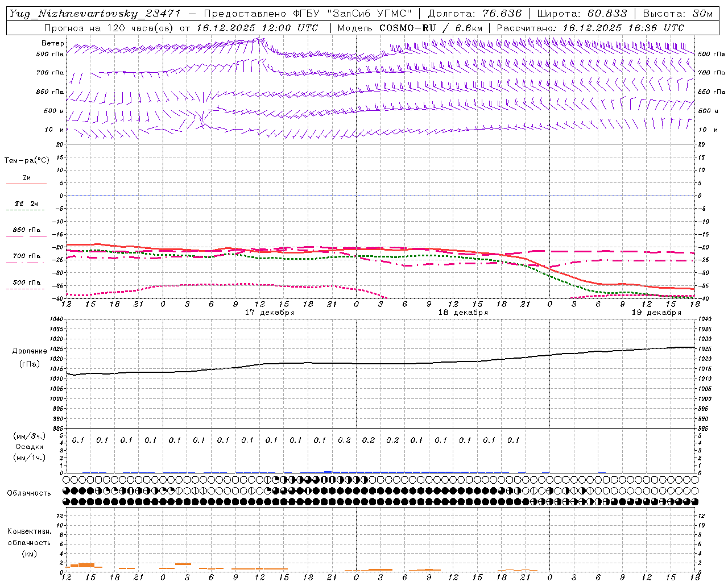Click the 'Конвективн.' convective cloud label
728x582 pixels.
coord(29,531)
